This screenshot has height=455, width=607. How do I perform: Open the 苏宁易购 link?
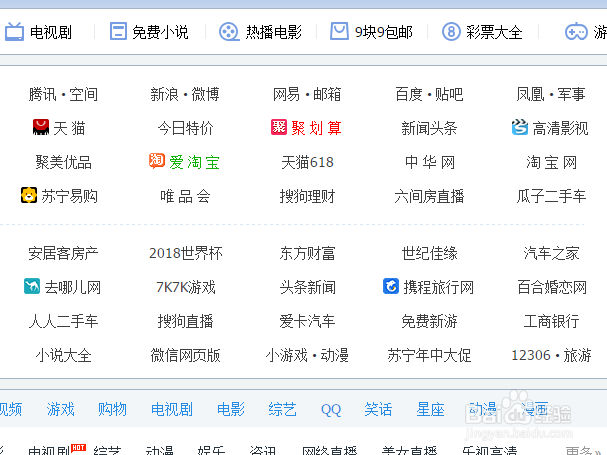[69, 196]
